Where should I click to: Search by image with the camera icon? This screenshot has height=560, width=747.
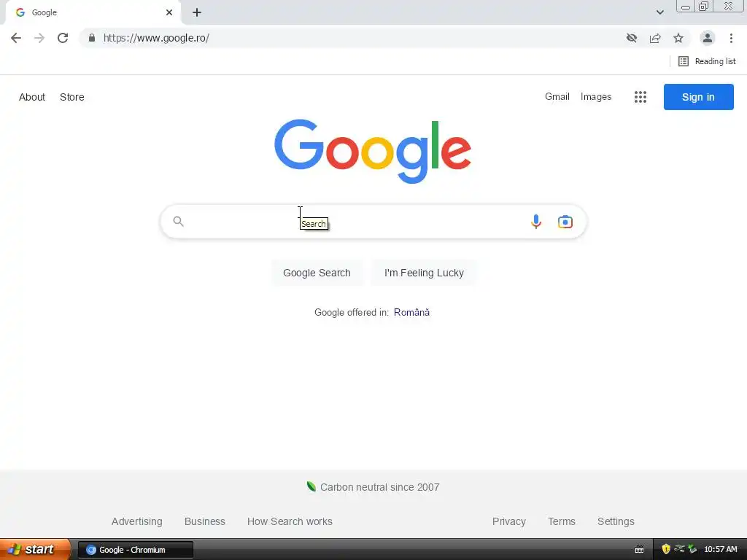(x=565, y=222)
